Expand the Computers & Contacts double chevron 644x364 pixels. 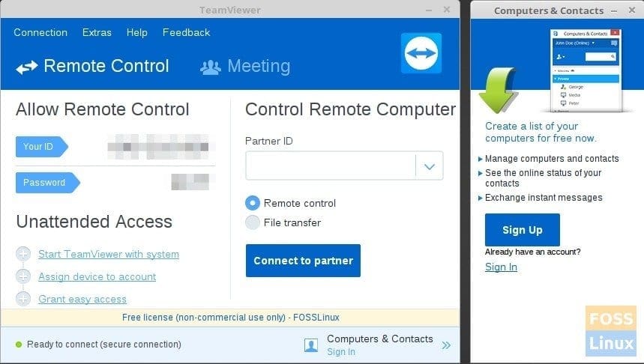(446, 345)
